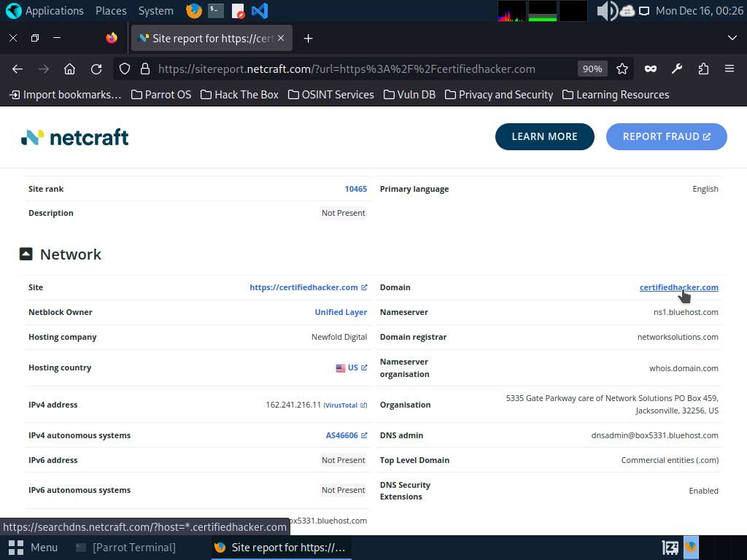Open the Places menu

point(111,10)
